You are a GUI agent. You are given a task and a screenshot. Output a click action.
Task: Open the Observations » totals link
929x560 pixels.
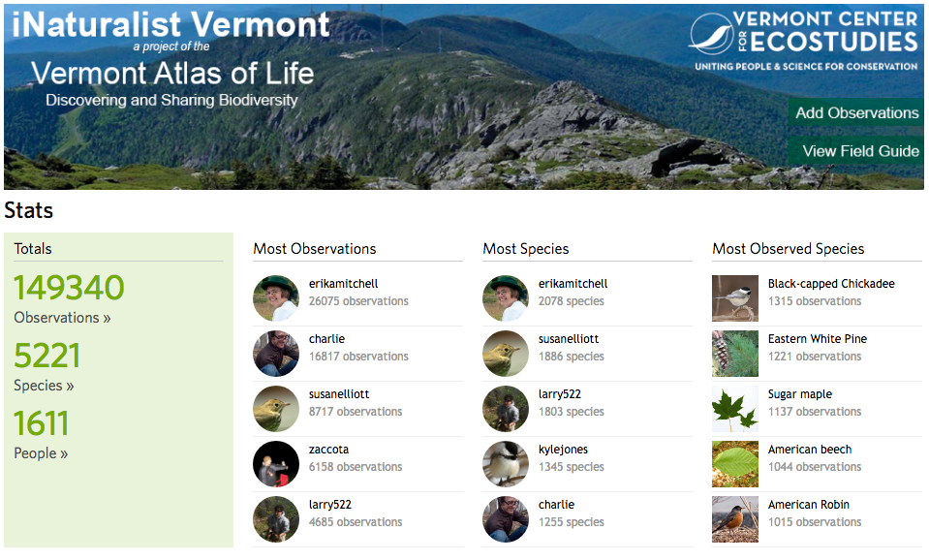click(x=62, y=318)
